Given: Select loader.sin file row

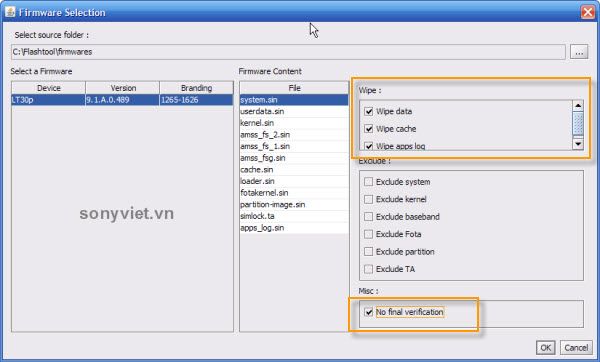Looking at the screenshot, I should click(294, 181).
